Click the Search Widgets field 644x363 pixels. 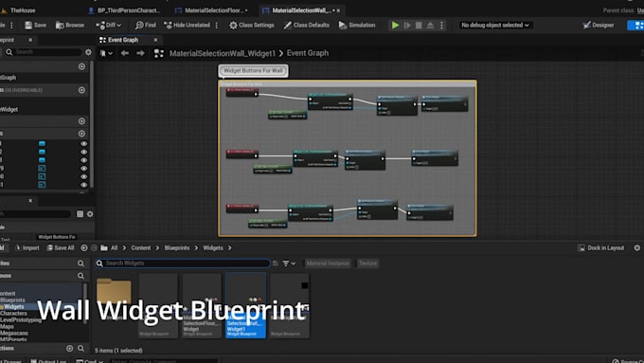point(183,263)
